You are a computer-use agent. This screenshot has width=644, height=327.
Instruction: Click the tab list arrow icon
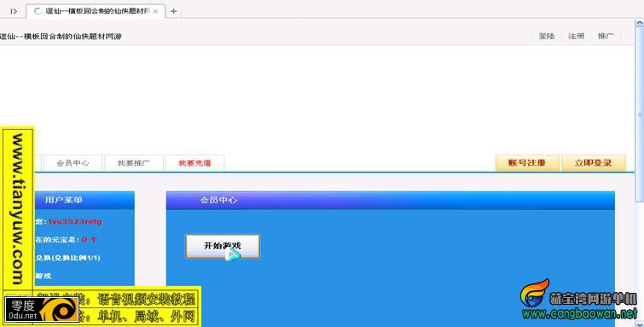[x=14, y=11]
